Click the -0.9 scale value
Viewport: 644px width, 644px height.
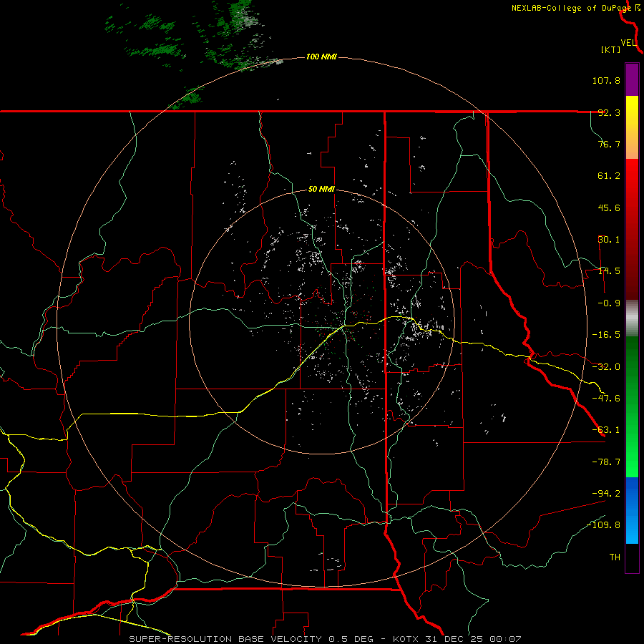tap(609, 303)
